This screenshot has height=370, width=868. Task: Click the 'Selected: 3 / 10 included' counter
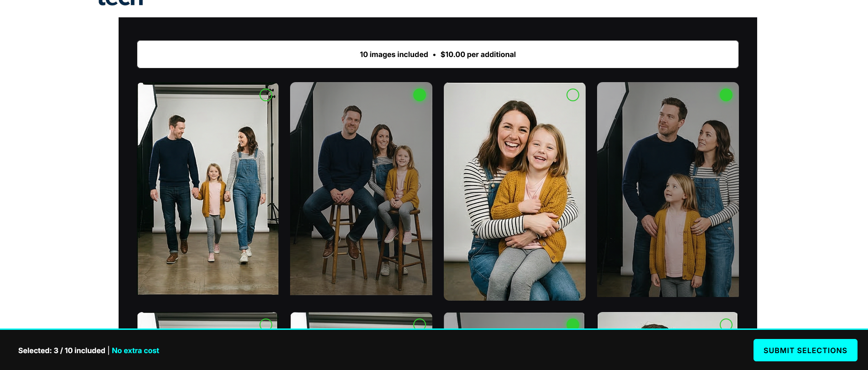[62, 350]
